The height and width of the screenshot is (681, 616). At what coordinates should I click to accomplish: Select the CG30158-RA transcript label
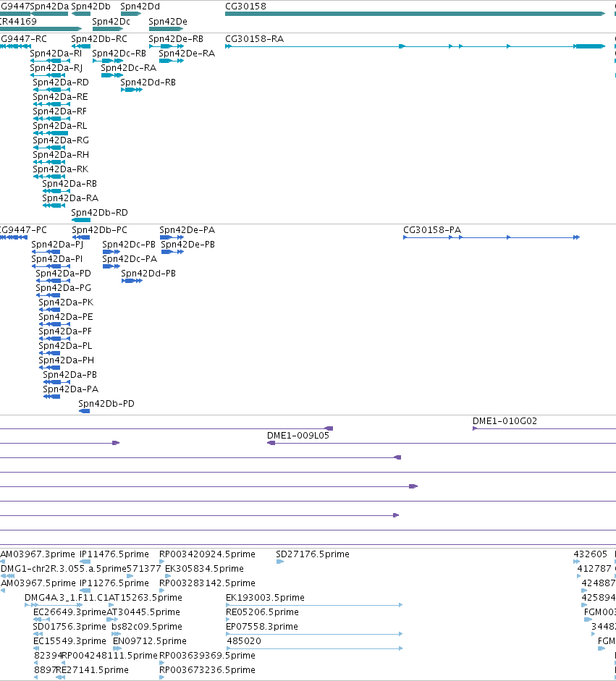coord(254,38)
